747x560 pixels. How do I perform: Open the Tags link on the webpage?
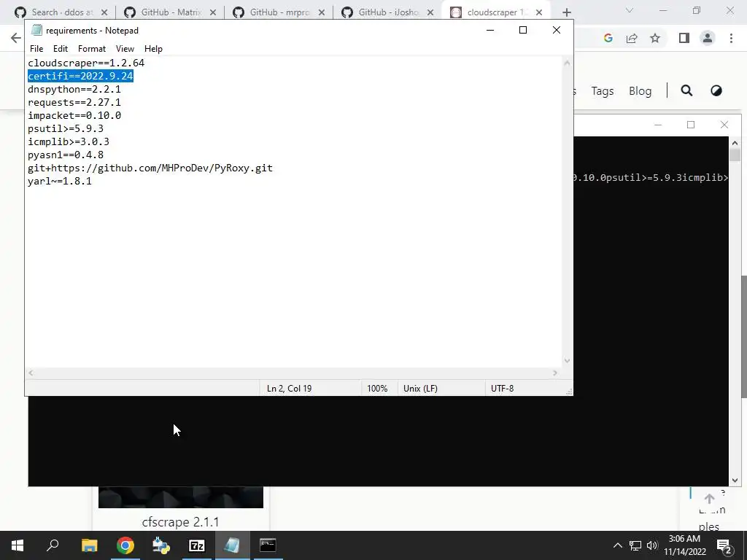click(x=602, y=91)
